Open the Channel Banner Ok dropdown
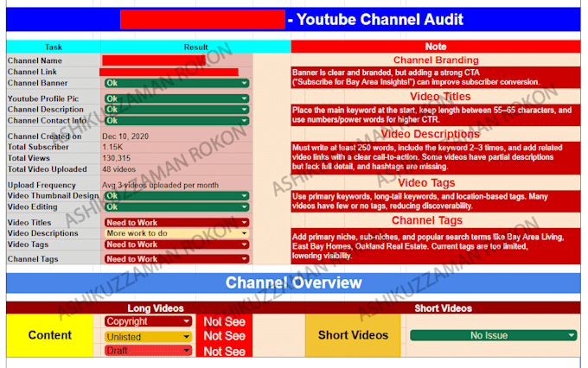 [176, 83]
